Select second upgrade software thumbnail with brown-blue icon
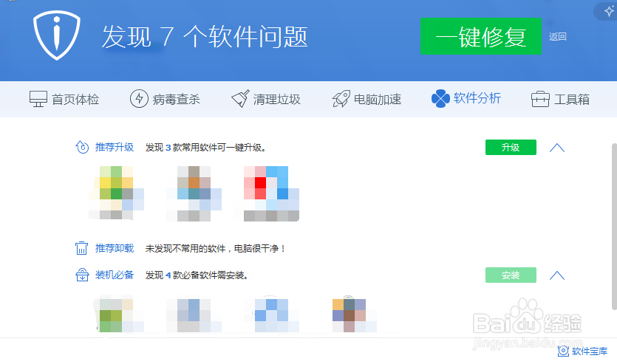This screenshot has height=364, width=617. (194, 193)
